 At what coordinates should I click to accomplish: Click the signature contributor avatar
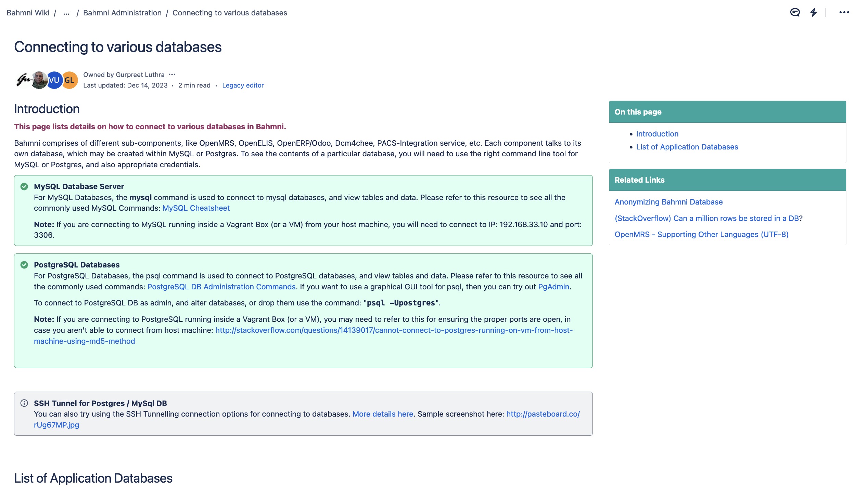pyautogui.click(x=23, y=80)
